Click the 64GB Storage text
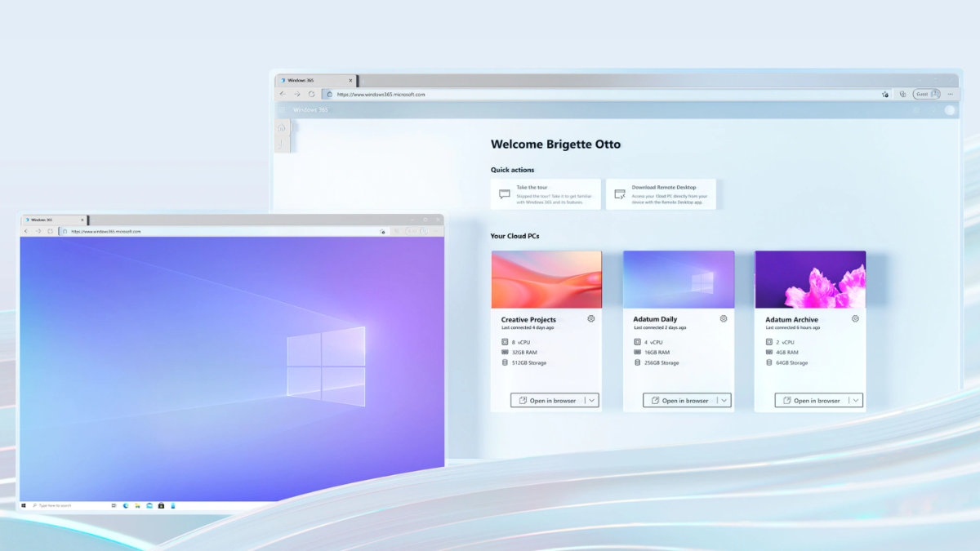This screenshot has width=980, height=551. click(x=792, y=362)
